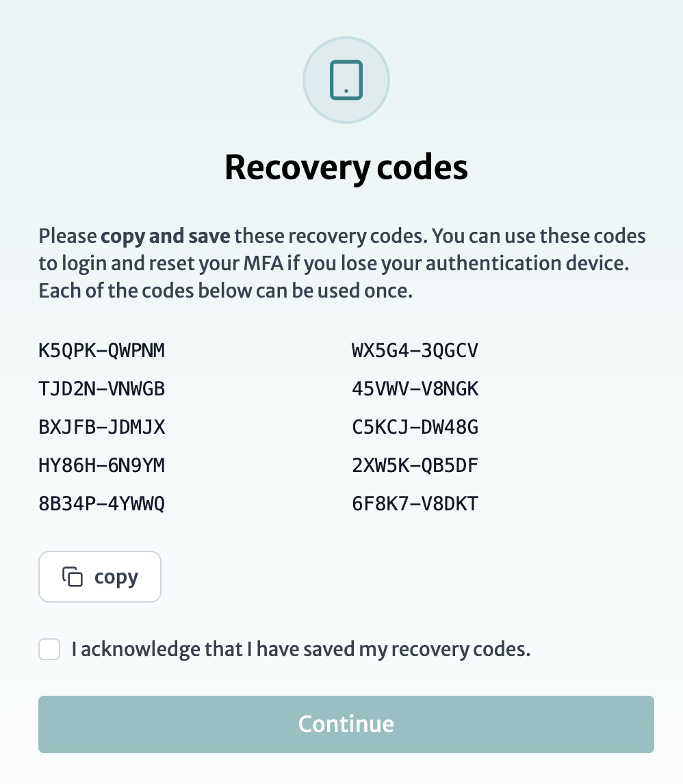Viewport: 683px width, 784px height.
Task: Select recovery code 8B34P-4YWWQ
Action: click(101, 504)
